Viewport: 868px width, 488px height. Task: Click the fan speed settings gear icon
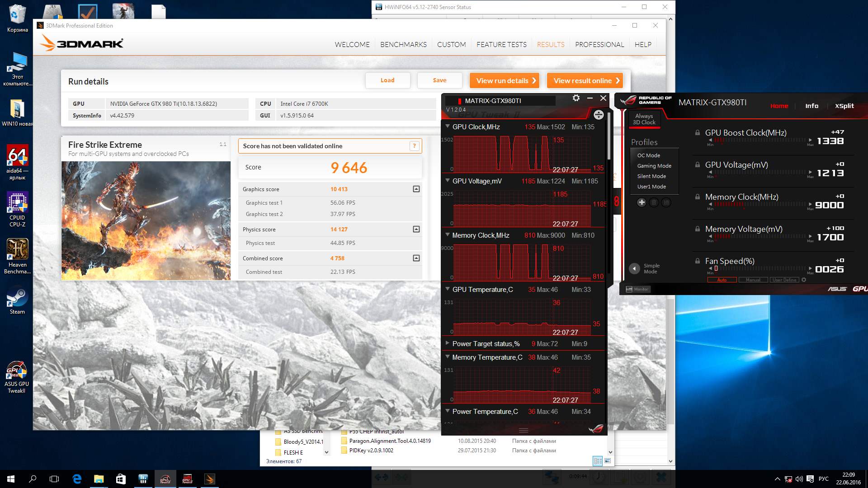[x=804, y=280]
